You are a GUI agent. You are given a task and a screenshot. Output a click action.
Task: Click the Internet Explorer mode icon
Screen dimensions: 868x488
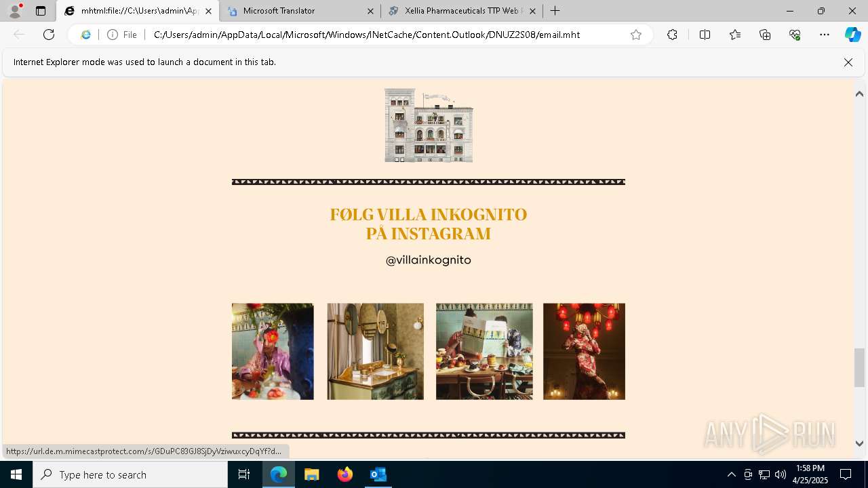tap(85, 35)
